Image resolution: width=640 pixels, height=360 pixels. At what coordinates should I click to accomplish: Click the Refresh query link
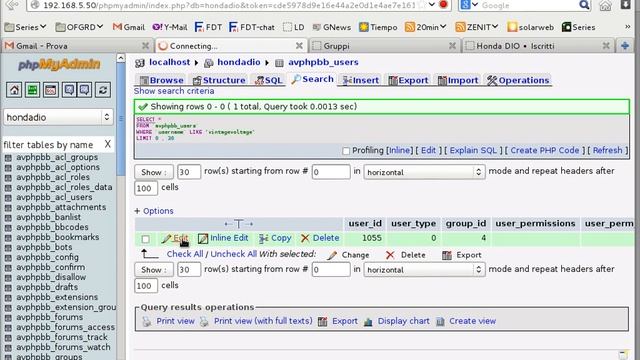coord(607,150)
